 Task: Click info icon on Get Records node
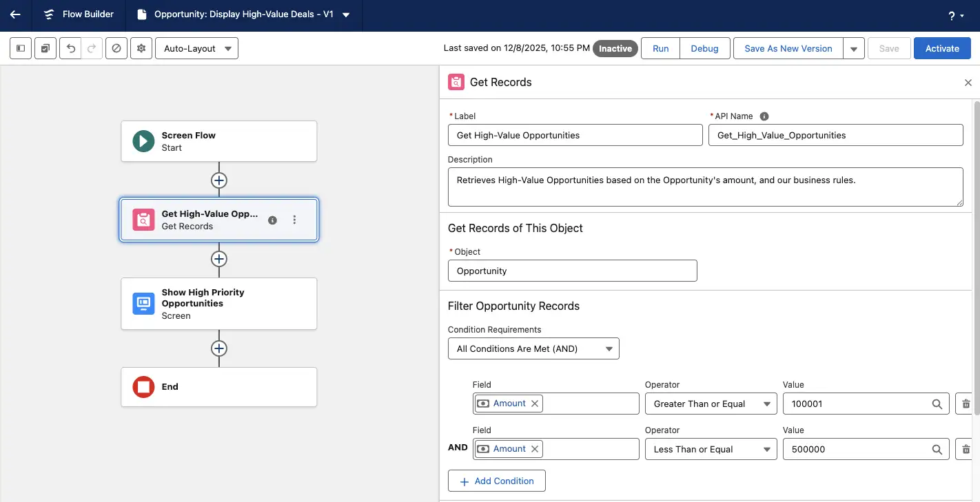[x=272, y=220]
